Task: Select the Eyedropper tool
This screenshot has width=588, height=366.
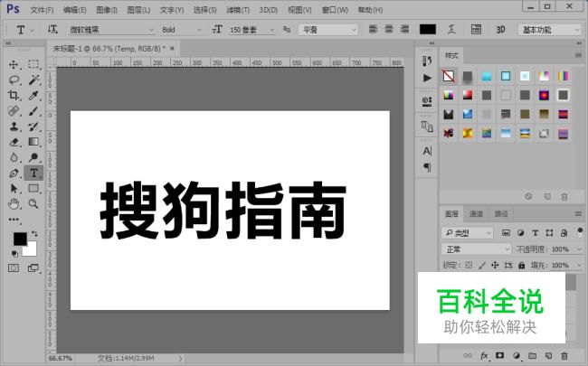Action: point(33,95)
